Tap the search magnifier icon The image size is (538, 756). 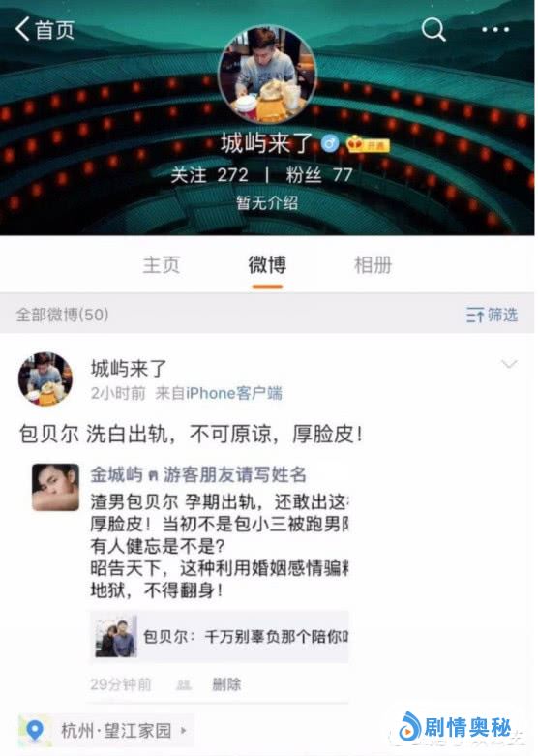(433, 30)
